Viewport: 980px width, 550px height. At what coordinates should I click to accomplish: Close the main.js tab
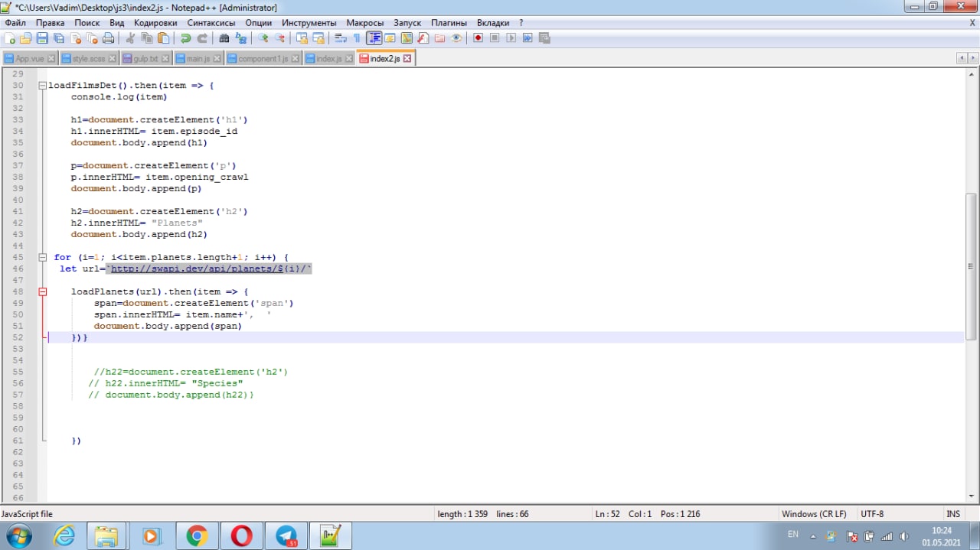click(216, 59)
